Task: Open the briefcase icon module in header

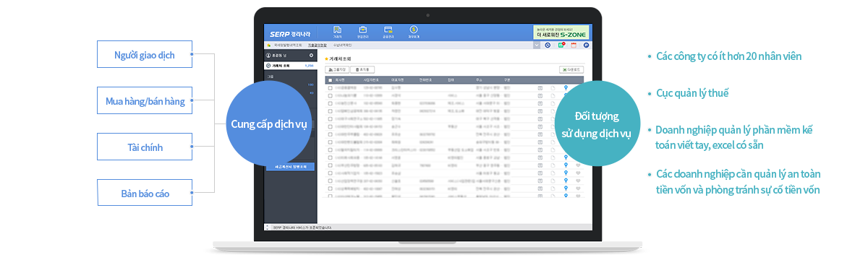Action: pos(362,31)
